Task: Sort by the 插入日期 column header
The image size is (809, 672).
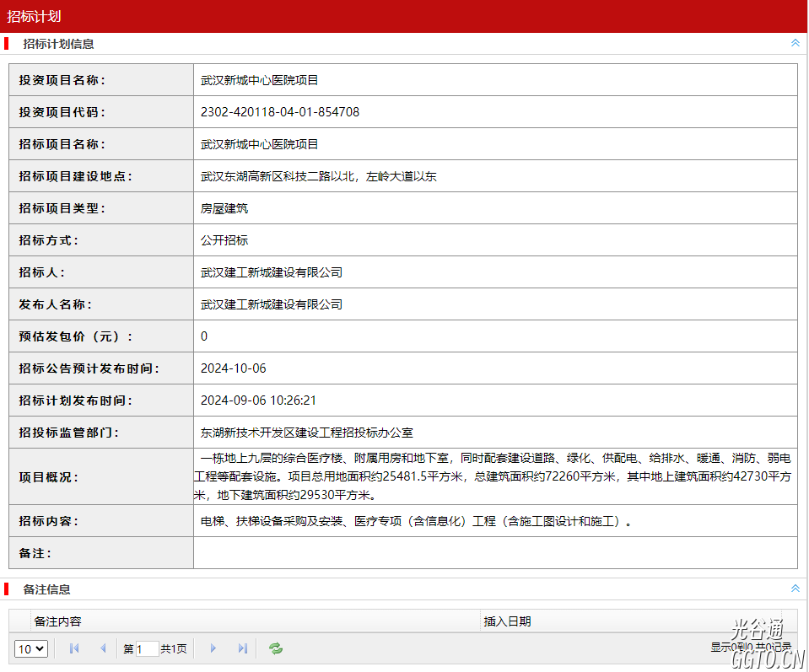Action: pyautogui.click(x=507, y=621)
